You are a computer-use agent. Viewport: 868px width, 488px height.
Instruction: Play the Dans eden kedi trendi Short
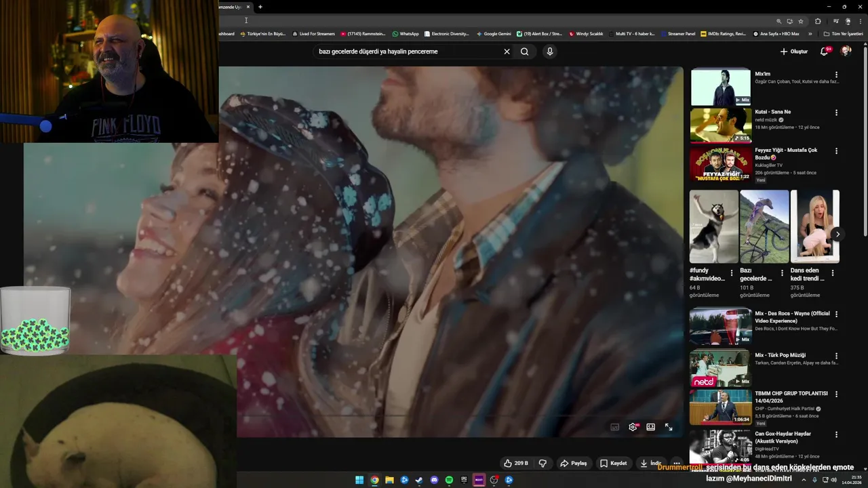tap(815, 226)
